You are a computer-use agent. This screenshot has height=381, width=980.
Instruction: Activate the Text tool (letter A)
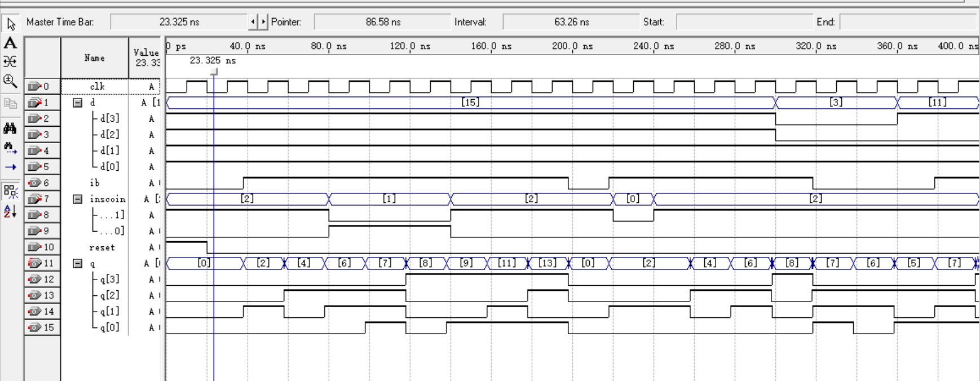pos(10,43)
